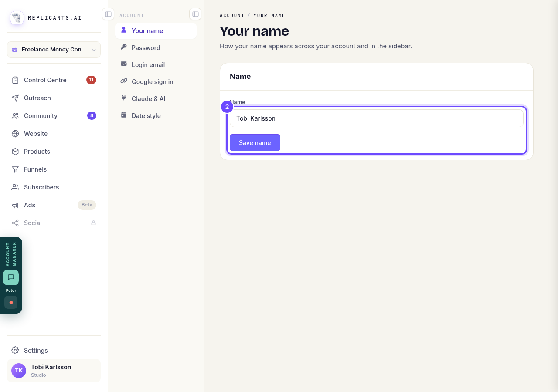Image resolution: width=558 pixels, height=392 pixels.
Task: Click the Control Centre 11 notification badge
Action: coord(91,80)
